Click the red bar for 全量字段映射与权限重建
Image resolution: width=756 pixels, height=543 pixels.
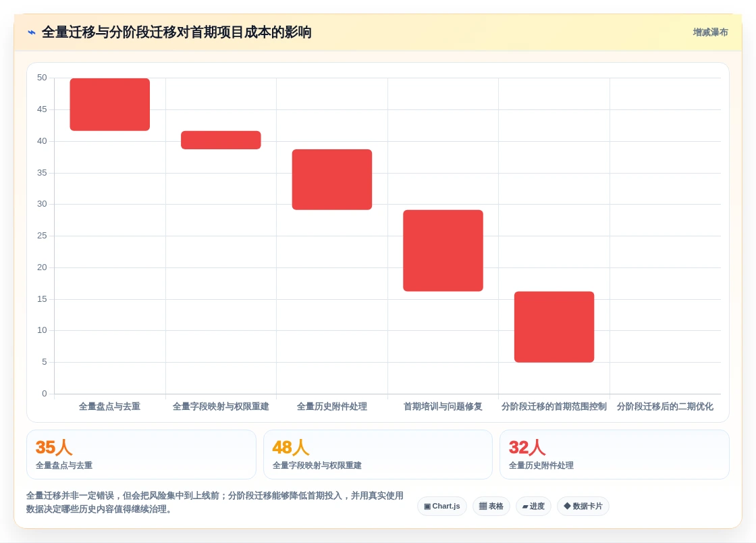click(221, 140)
